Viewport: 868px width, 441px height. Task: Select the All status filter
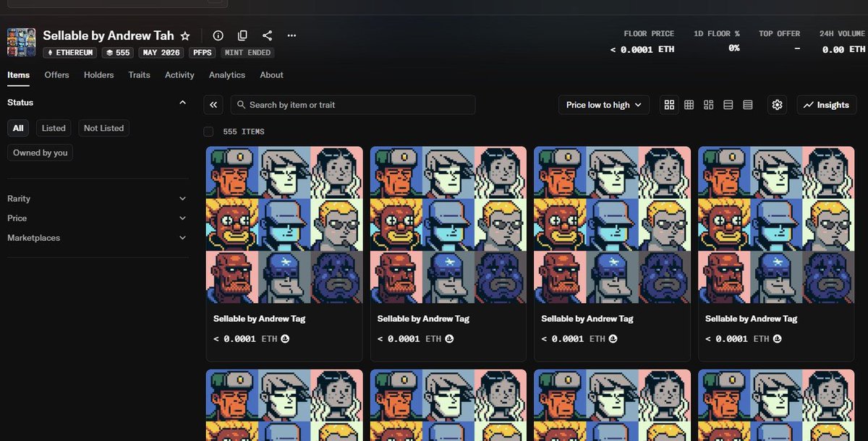[18, 128]
